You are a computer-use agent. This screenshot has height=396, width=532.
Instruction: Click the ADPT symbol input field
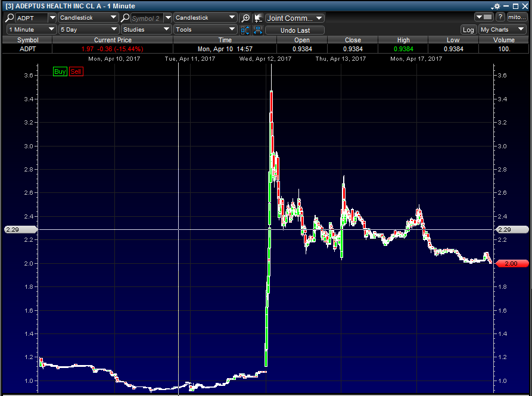[x=32, y=18]
